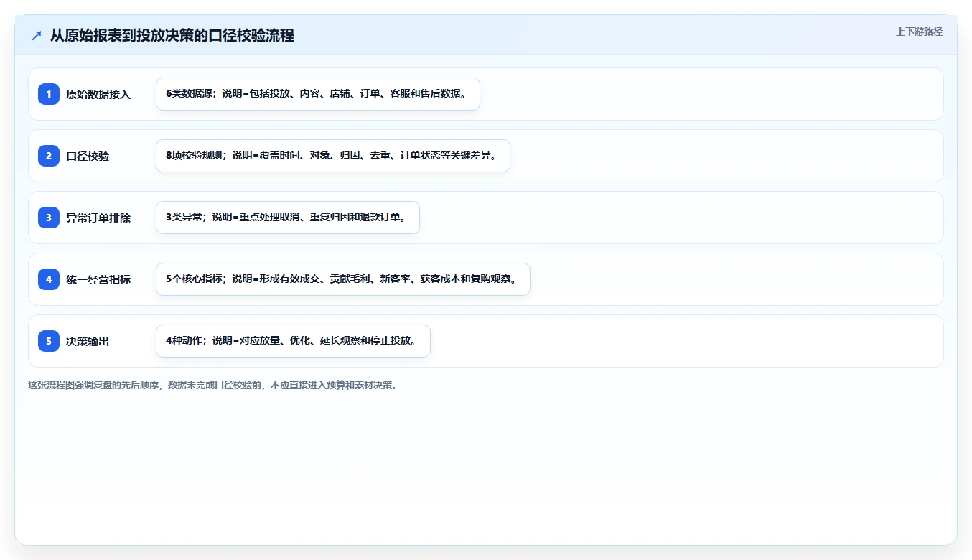Click the footnote starting 这张流程图强调复盘
972x560 pixels.
[212, 385]
